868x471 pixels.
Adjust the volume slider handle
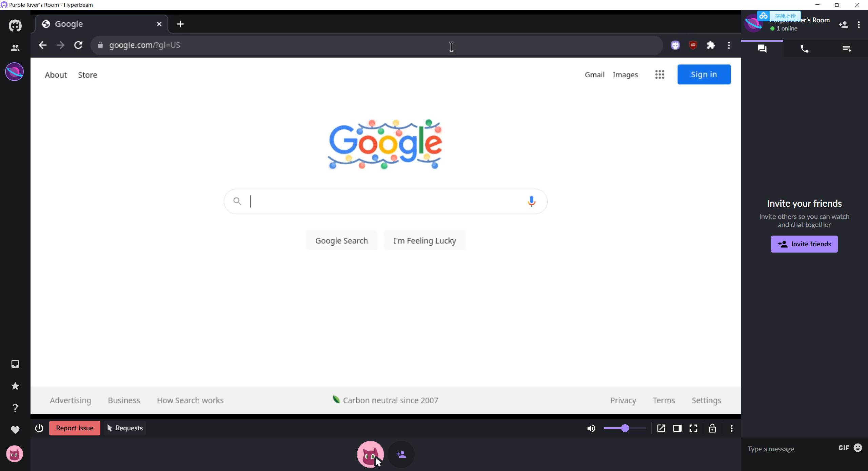tap(625, 428)
